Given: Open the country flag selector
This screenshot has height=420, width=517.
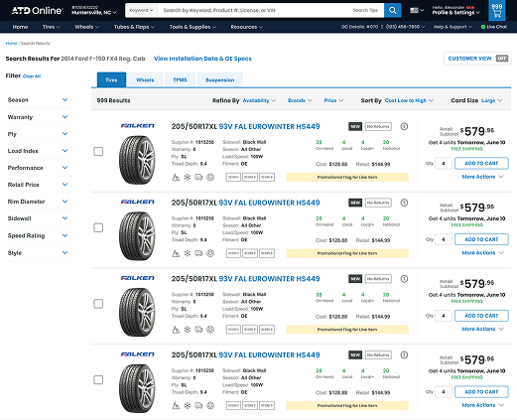Looking at the screenshot, I should [x=417, y=10].
